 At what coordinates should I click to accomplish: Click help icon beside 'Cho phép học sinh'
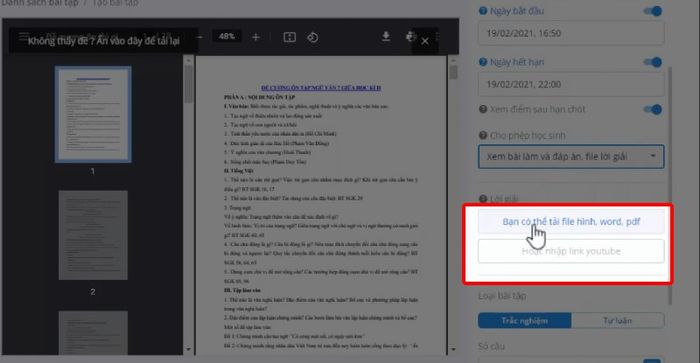click(483, 135)
